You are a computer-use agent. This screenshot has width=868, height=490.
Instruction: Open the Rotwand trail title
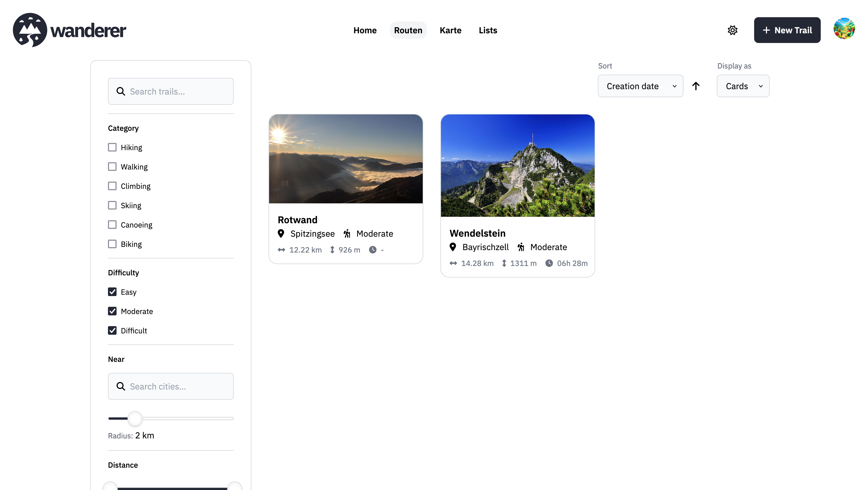pos(298,220)
